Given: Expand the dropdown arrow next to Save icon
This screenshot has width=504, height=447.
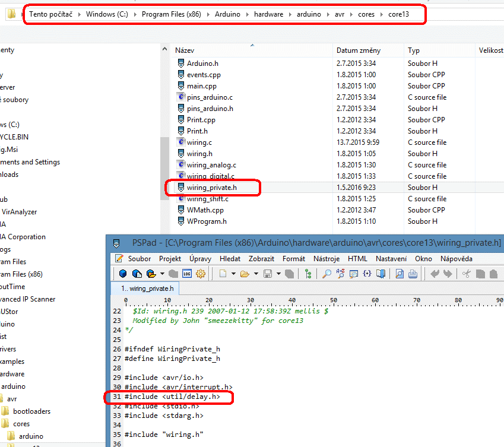Looking at the screenshot, I should click(278, 274).
